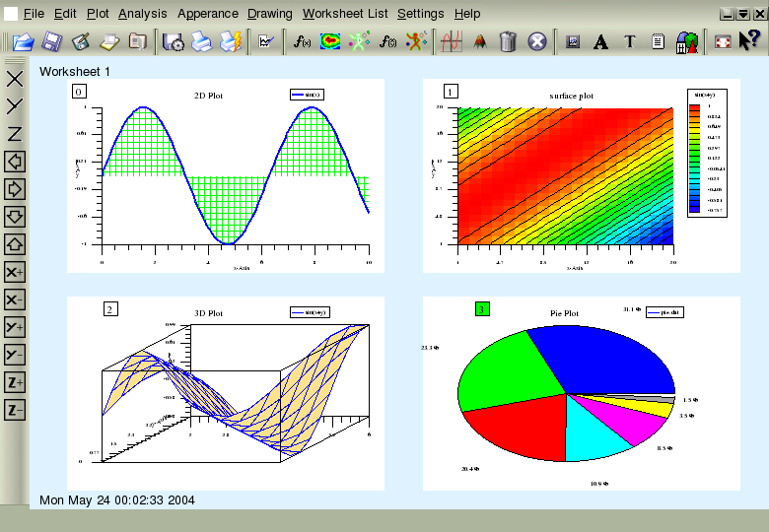The width and height of the screenshot is (769, 532).
Task: Click the Y- zoom button
Action: point(15,355)
